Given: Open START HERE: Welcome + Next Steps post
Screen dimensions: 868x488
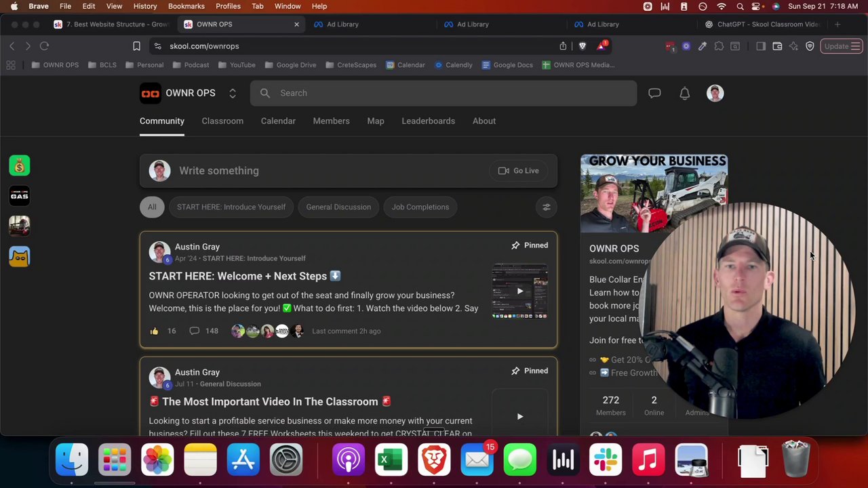Looking at the screenshot, I should (x=245, y=277).
